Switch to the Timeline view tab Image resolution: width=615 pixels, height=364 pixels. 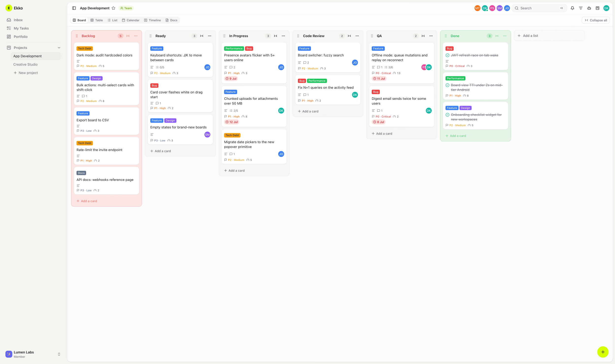point(153,20)
